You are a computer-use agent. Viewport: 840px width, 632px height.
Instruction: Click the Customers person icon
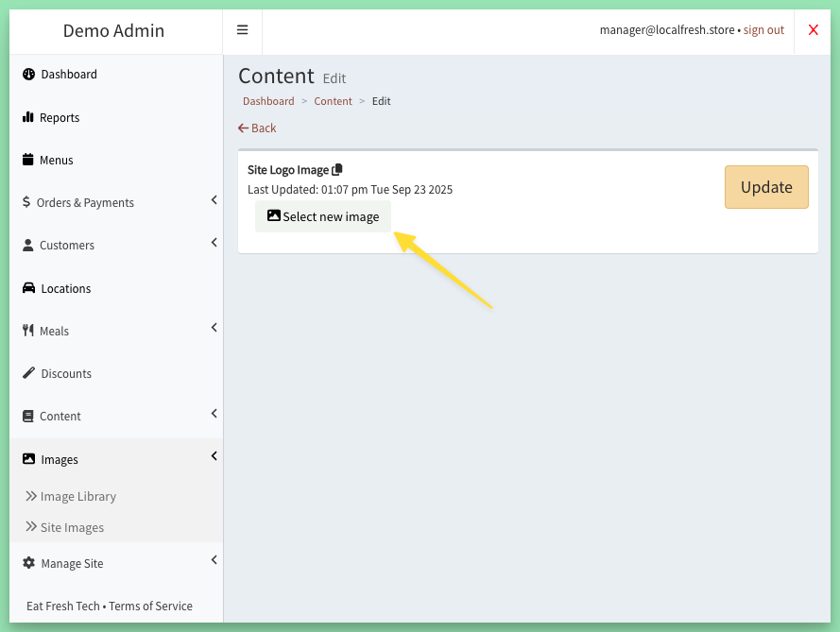tap(27, 245)
